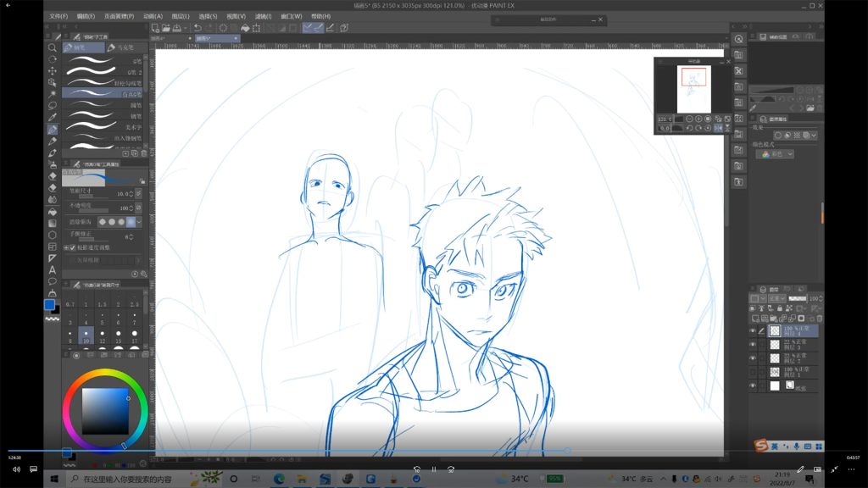Pause the video playback
Viewport: 868px width, 488px height.
(433, 469)
